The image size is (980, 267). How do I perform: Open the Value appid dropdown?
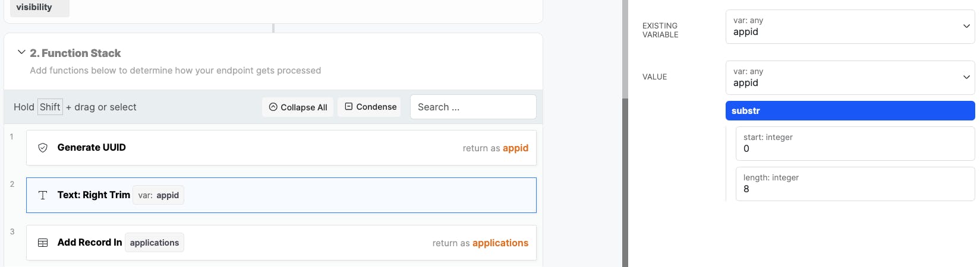850,78
